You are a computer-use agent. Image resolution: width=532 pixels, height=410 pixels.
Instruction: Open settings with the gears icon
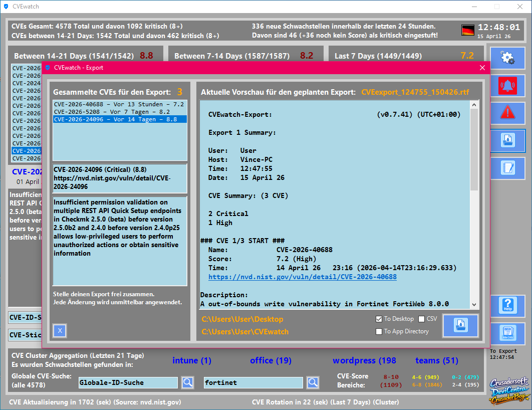507,59
